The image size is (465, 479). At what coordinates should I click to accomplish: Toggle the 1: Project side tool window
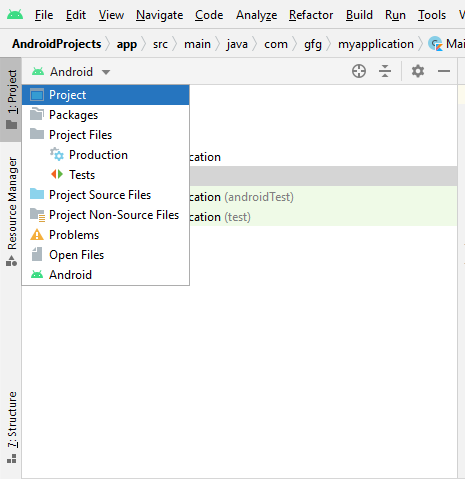point(11,99)
